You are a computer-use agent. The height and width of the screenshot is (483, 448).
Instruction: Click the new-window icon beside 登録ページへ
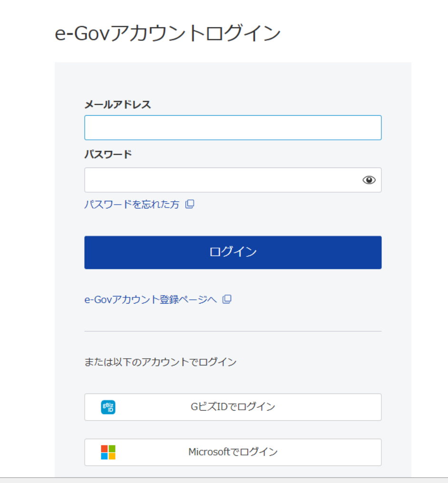[227, 299]
